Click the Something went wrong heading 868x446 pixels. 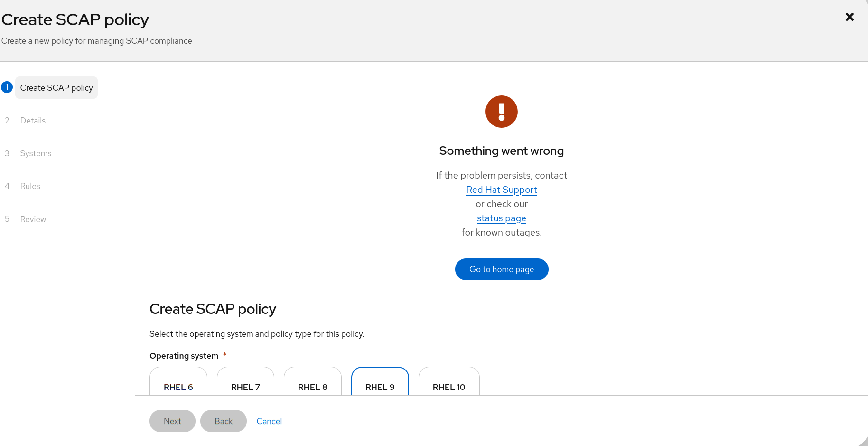[x=502, y=151]
